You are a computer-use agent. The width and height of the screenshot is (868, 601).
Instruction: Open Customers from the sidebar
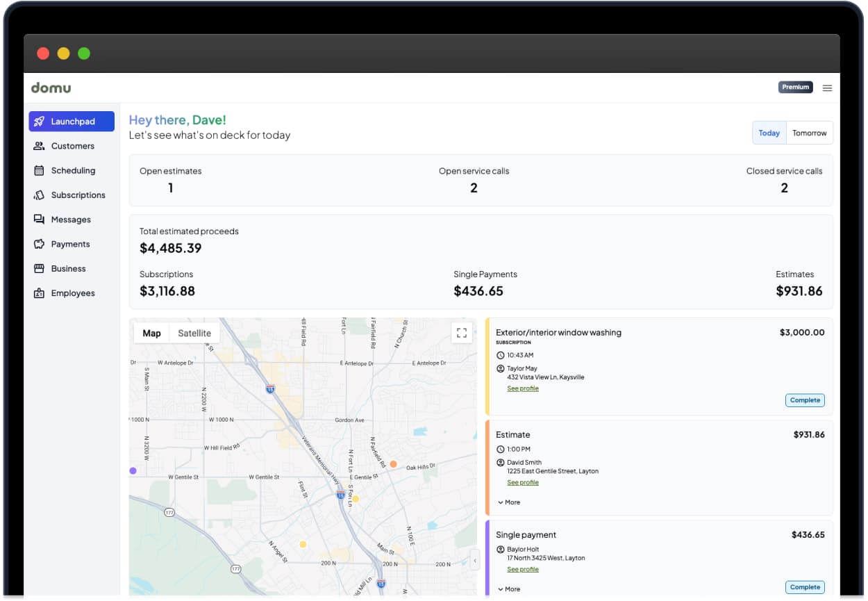(72, 146)
